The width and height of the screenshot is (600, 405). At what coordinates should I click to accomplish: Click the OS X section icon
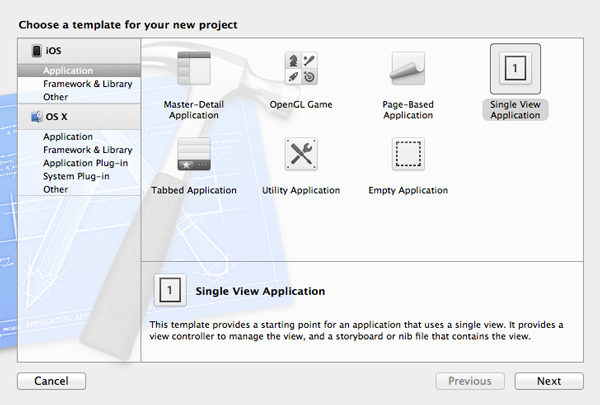click(36, 117)
